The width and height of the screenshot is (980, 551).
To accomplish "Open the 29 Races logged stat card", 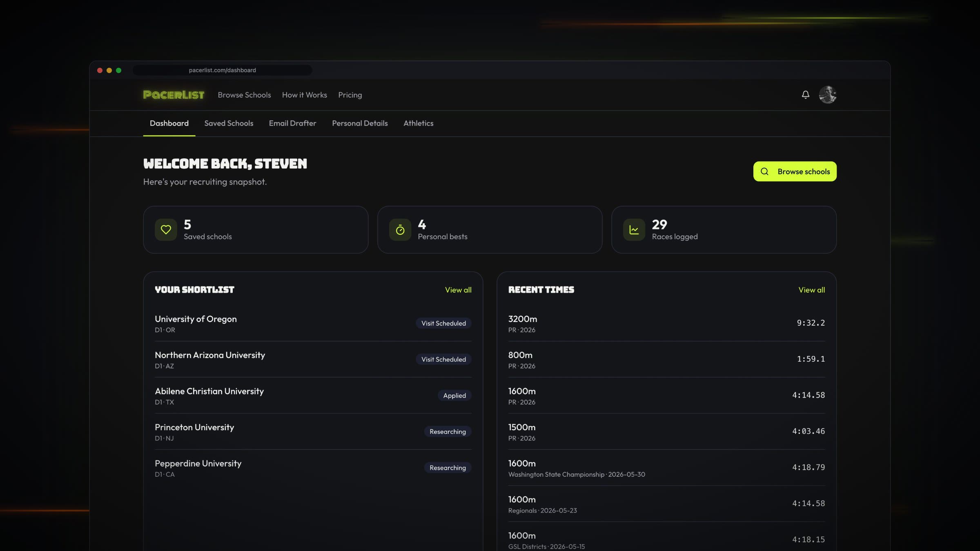I will [724, 230].
